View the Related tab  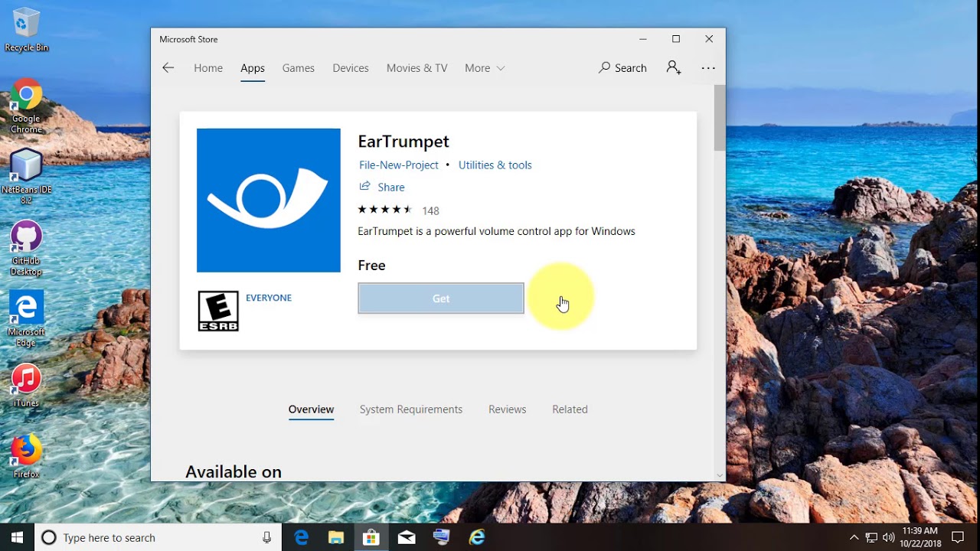click(x=570, y=409)
